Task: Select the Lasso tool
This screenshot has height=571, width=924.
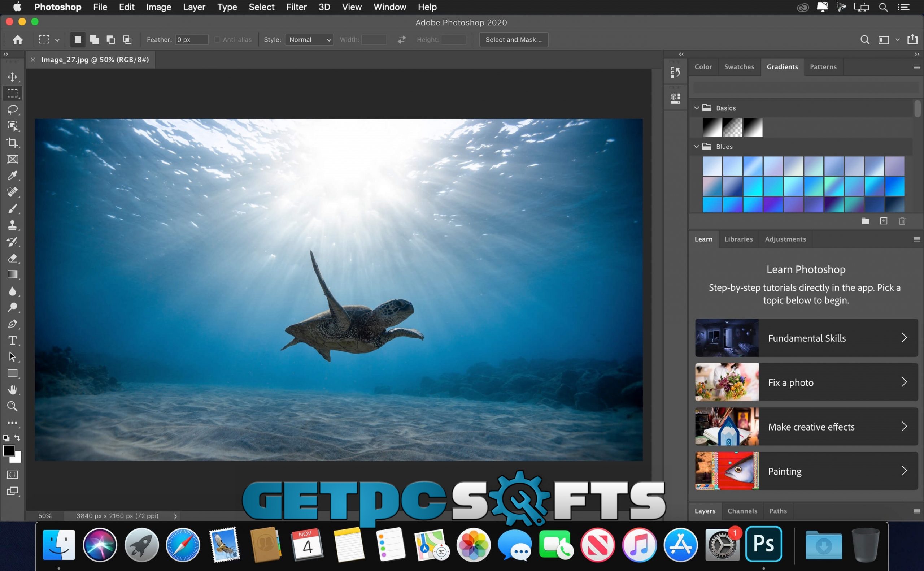Action: [x=12, y=109]
